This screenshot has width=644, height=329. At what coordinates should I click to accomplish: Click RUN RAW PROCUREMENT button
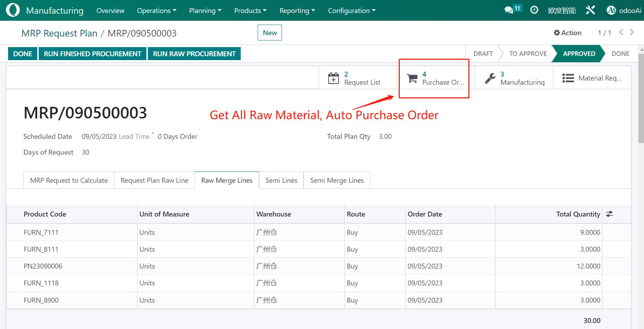coord(194,54)
